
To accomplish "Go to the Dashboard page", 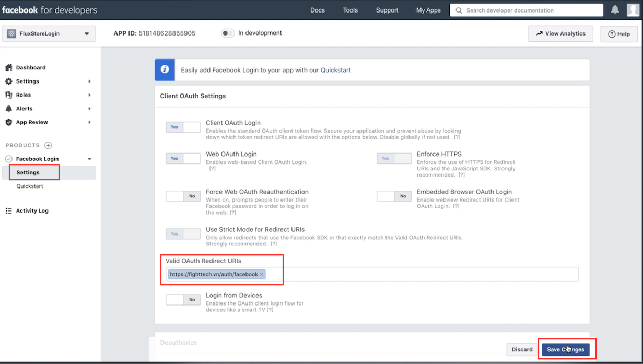I will click(31, 67).
